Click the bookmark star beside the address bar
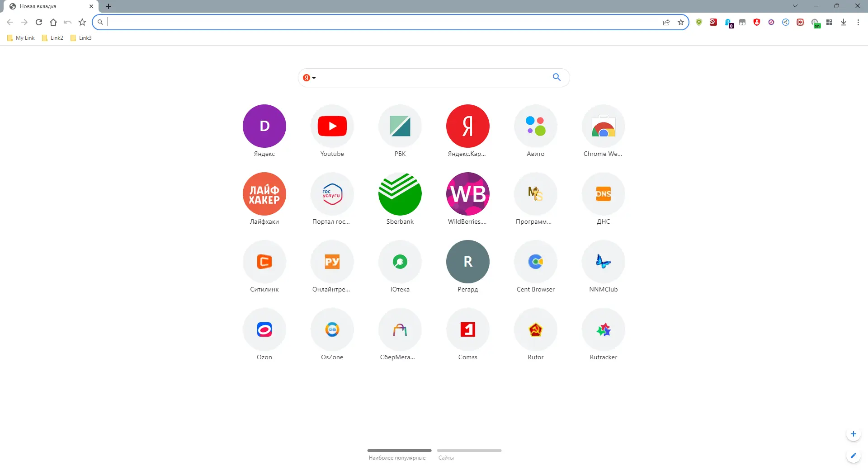This screenshot has height=470, width=868. 82,22
